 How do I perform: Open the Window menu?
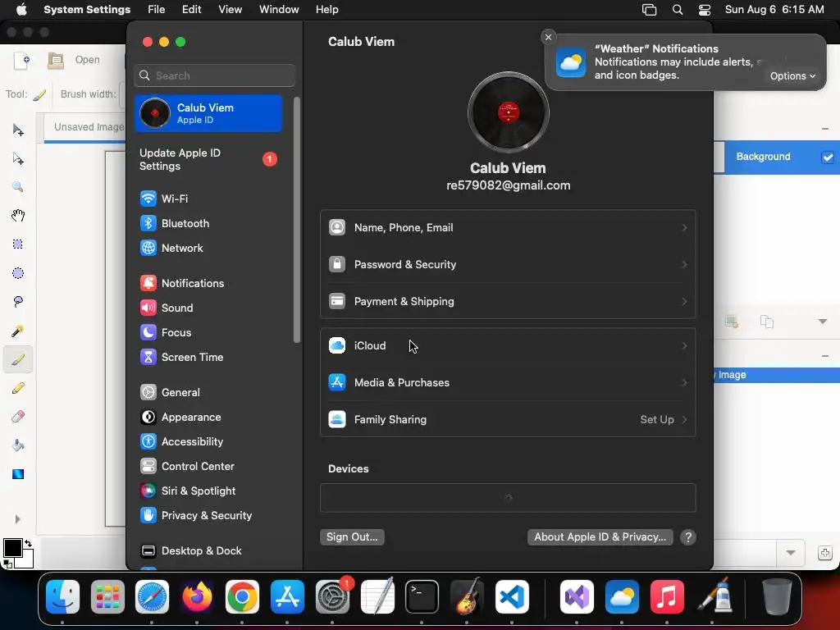point(279,10)
